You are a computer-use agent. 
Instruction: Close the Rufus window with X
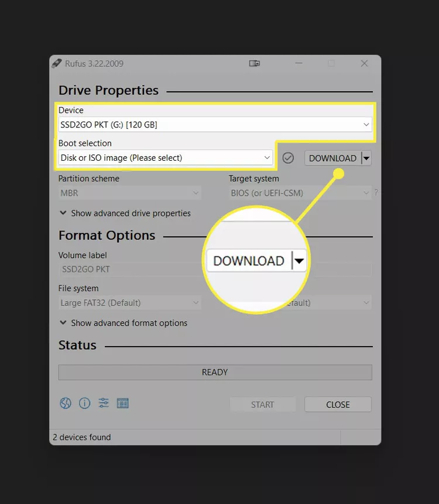(x=364, y=63)
